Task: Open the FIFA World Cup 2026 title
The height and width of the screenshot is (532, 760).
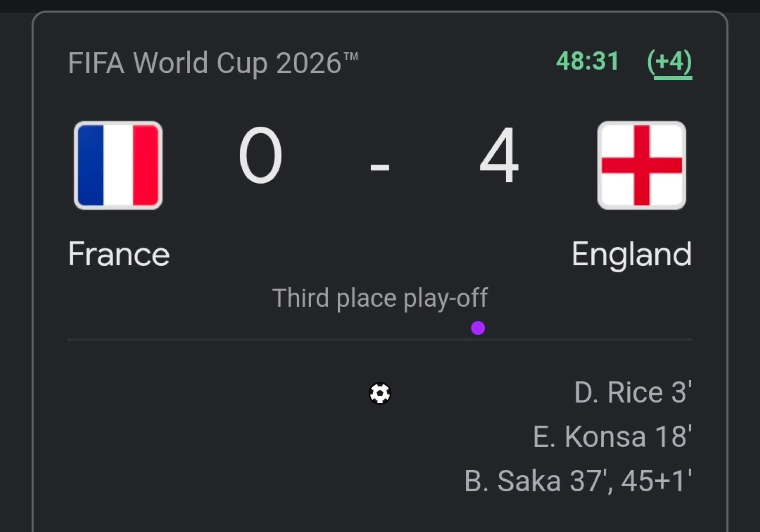Action: coord(213,63)
